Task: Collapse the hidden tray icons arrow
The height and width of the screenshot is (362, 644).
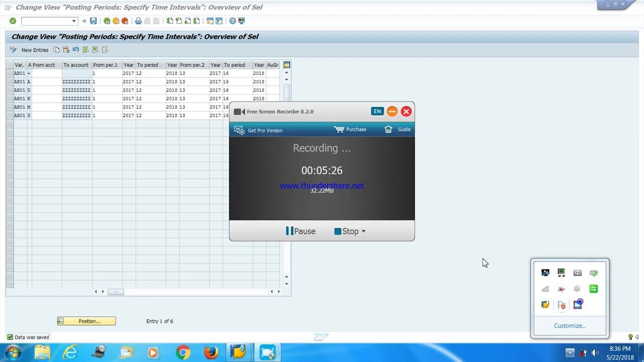Action: pos(570,352)
